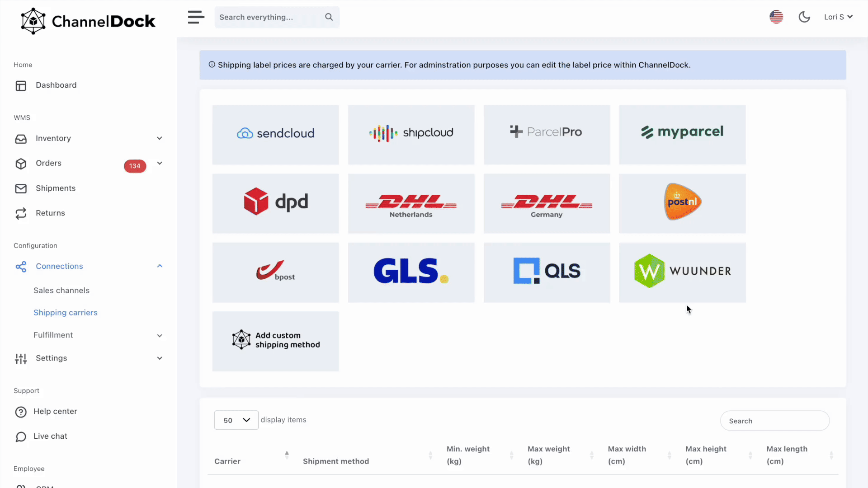Screen dimensions: 868x488
Task: Open the Help center link
Action: click(x=55, y=411)
